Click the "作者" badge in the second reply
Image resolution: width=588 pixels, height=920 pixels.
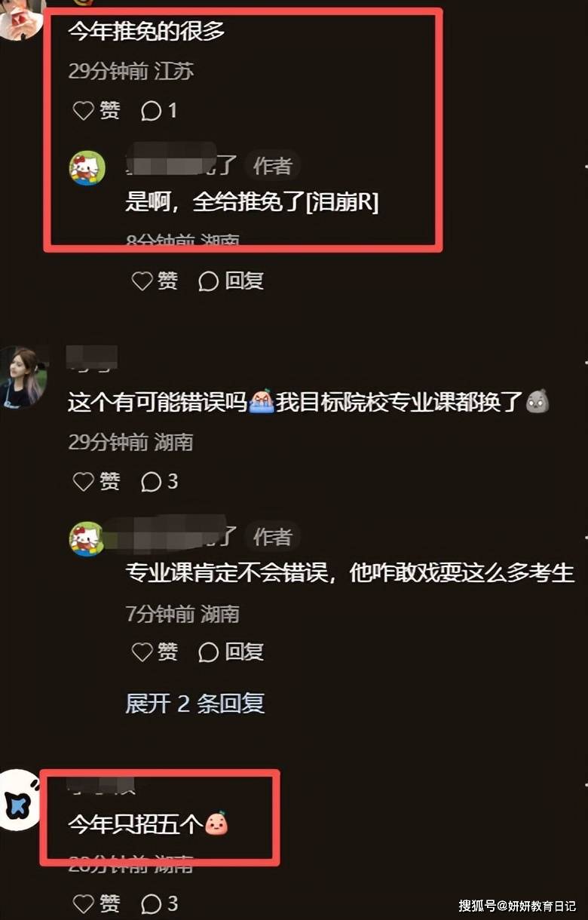coord(272,537)
